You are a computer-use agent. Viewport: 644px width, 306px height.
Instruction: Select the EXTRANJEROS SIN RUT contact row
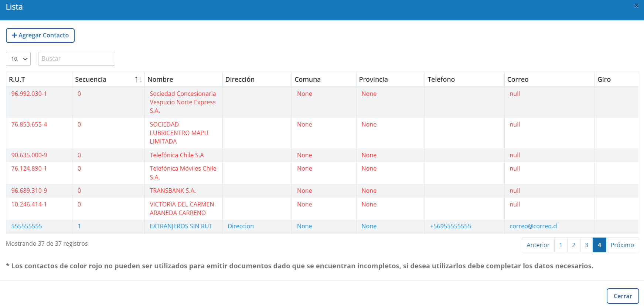(181, 226)
